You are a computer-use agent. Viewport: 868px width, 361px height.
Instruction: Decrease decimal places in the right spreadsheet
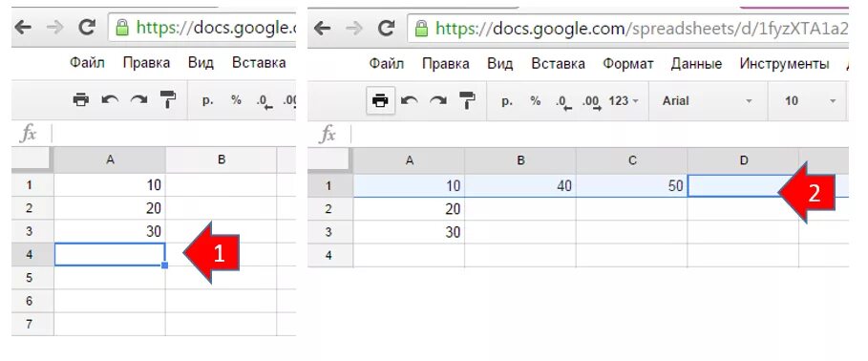click(563, 102)
